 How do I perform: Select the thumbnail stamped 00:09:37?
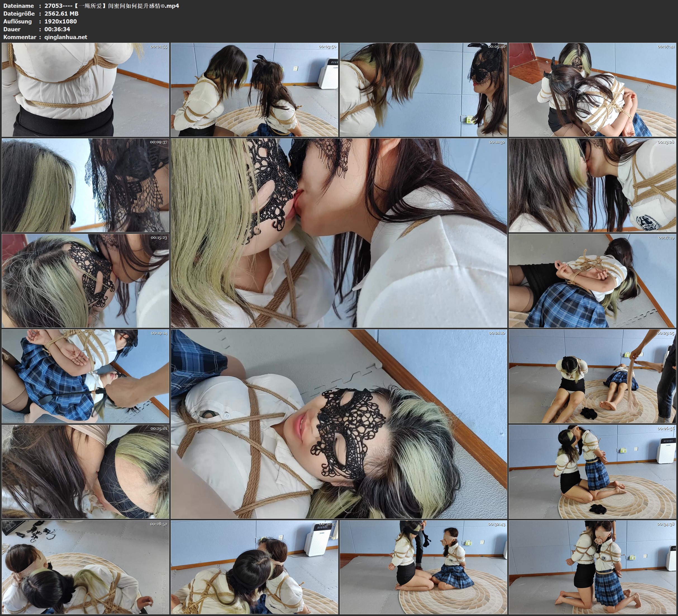[85, 186]
